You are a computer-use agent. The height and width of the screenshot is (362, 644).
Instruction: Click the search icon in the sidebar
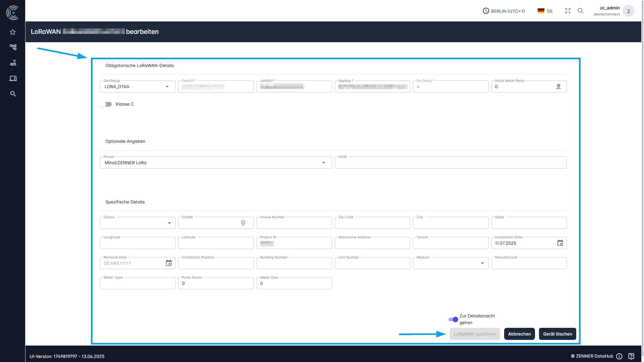[13, 94]
